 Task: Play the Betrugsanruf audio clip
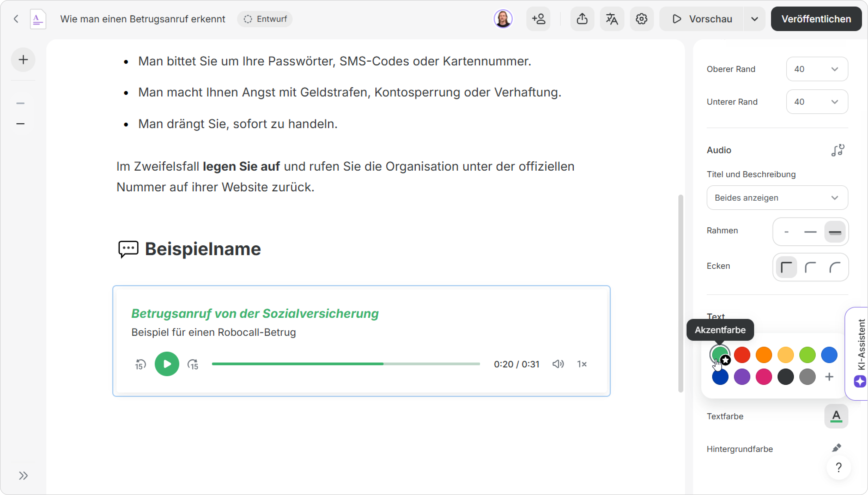pyautogui.click(x=167, y=364)
